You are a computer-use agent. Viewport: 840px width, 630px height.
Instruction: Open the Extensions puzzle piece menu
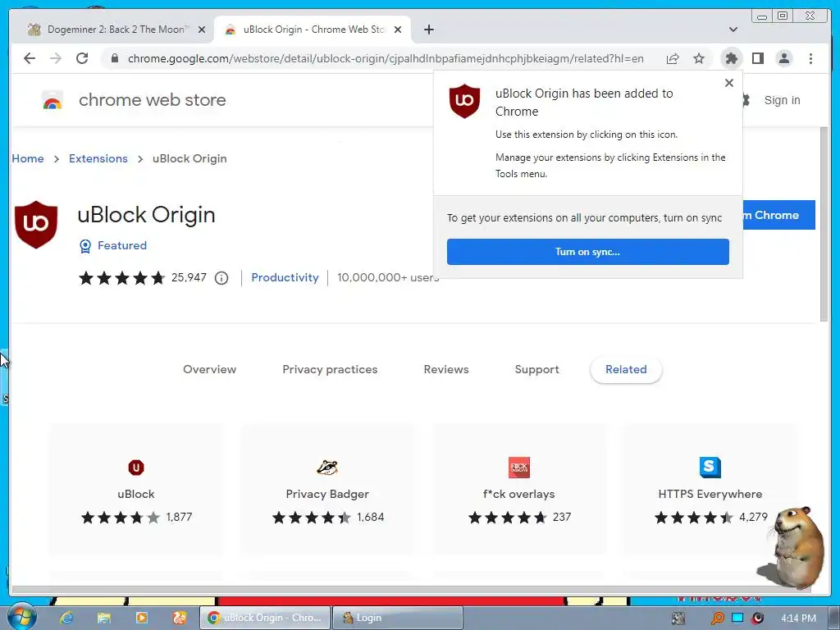pyautogui.click(x=731, y=58)
